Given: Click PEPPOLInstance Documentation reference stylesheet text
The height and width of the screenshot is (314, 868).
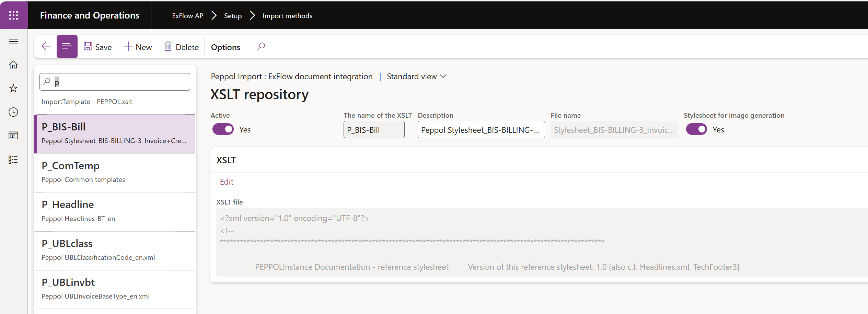Looking at the screenshot, I should pyautogui.click(x=351, y=267).
